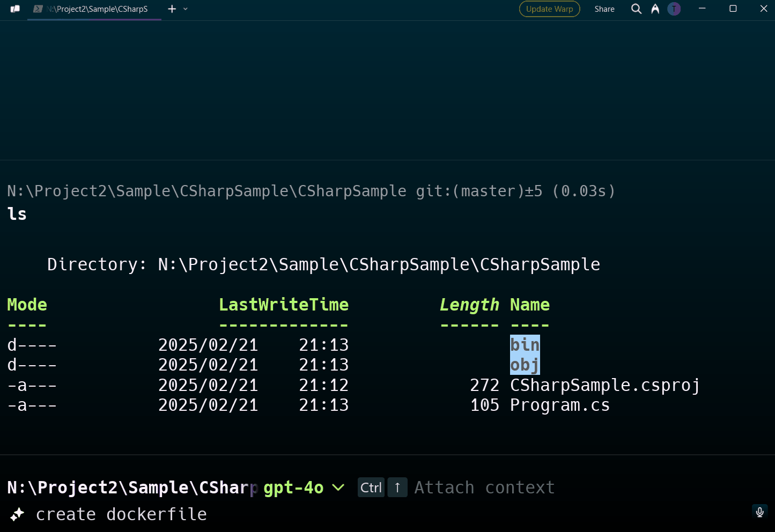Screen dimensions: 775x532
Task: Open the gpt-4o model dropdown
Action: tap(304, 487)
